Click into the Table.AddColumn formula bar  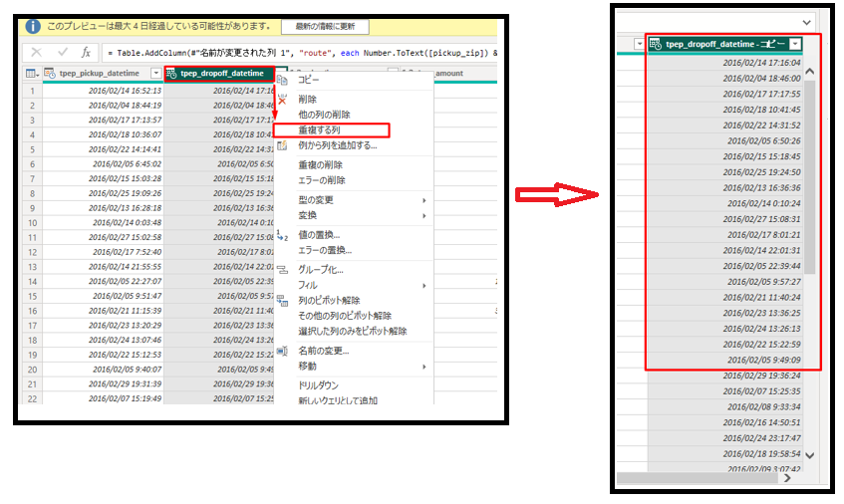tap(300, 53)
